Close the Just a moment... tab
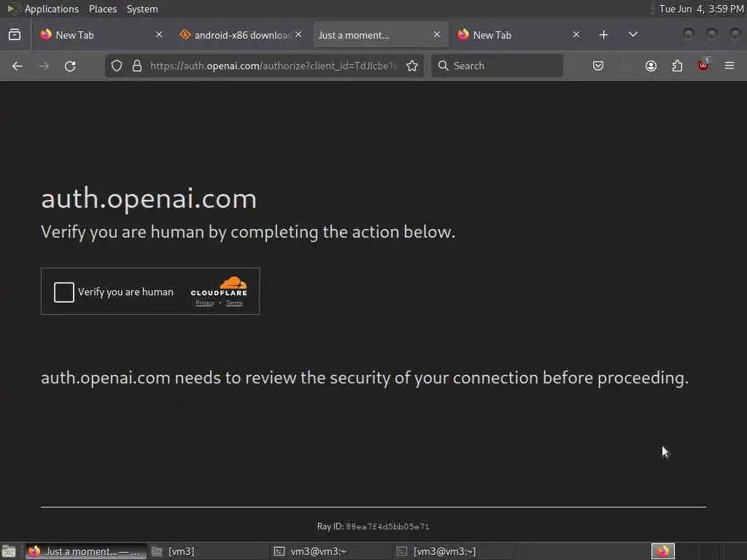The height and width of the screenshot is (560, 747). [437, 35]
